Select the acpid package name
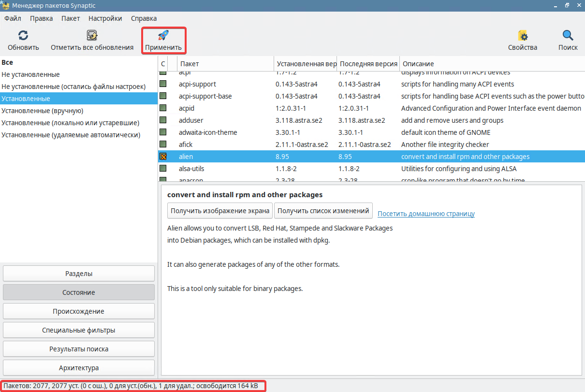The height and width of the screenshot is (392, 585). (x=187, y=108)
